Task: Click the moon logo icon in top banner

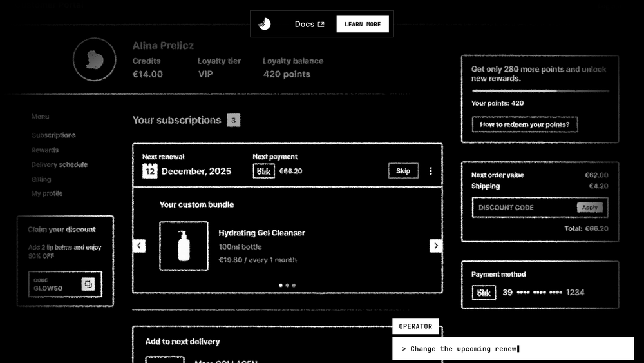Action: (x=265, y=24)
